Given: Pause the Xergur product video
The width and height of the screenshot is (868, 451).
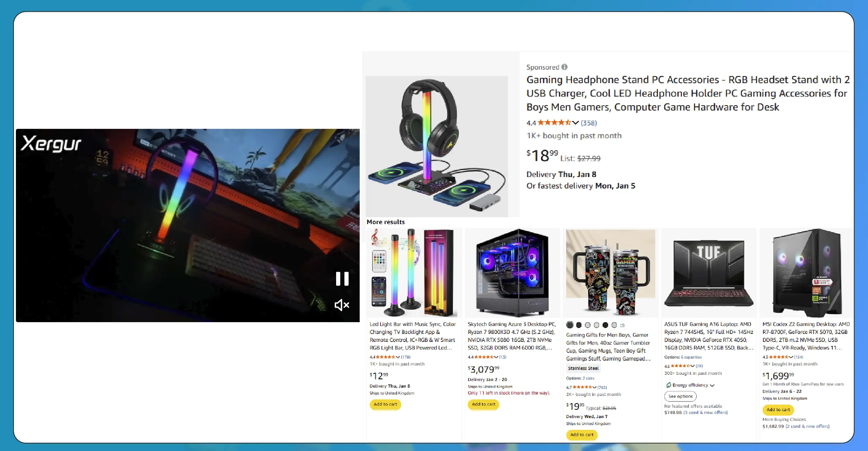Looking at the screenshot, I should 342,278.
